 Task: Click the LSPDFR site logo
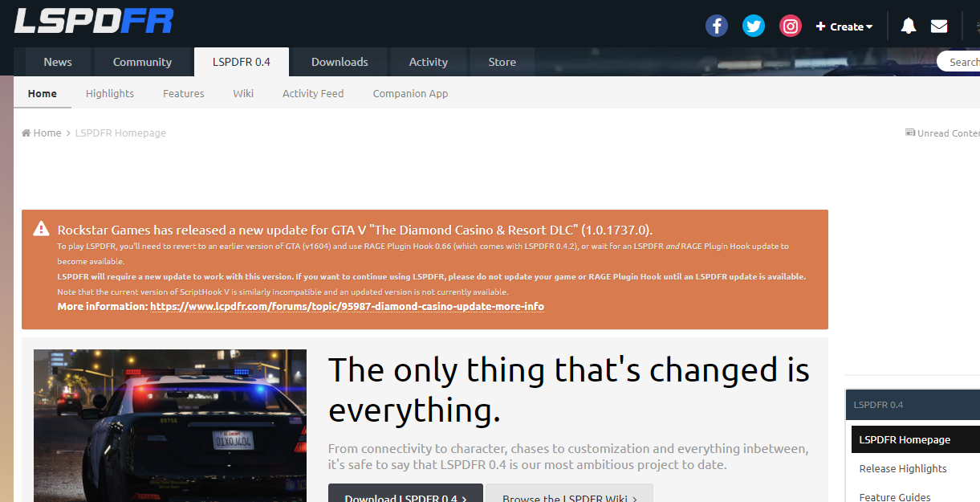93,21
